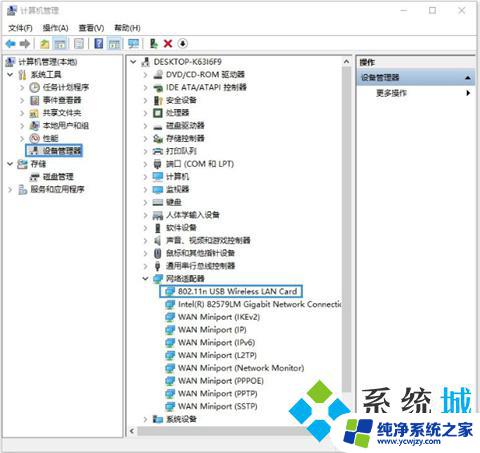
Task: Collapse the System Tools node in left tree
Action: (x=10, y=75)
